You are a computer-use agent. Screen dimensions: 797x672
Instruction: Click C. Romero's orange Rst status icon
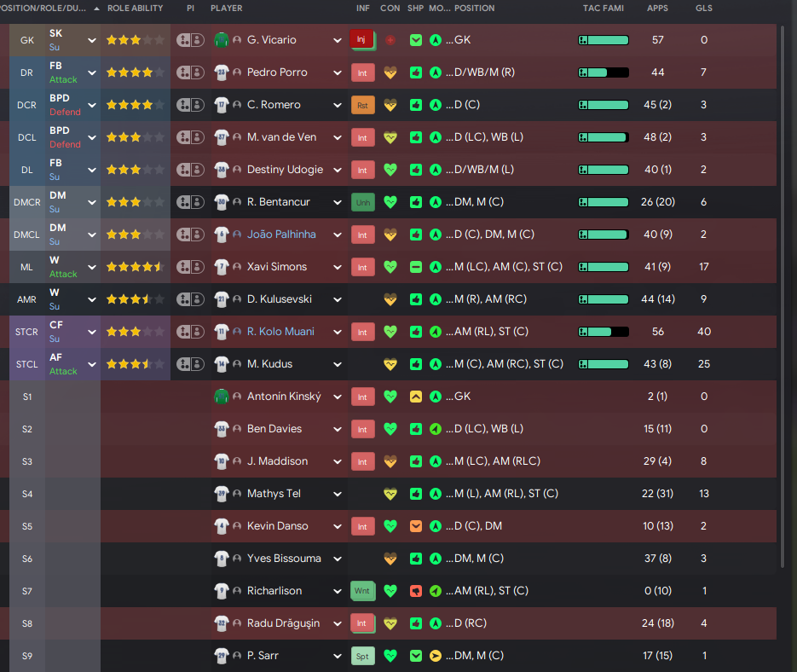(362, 105)
